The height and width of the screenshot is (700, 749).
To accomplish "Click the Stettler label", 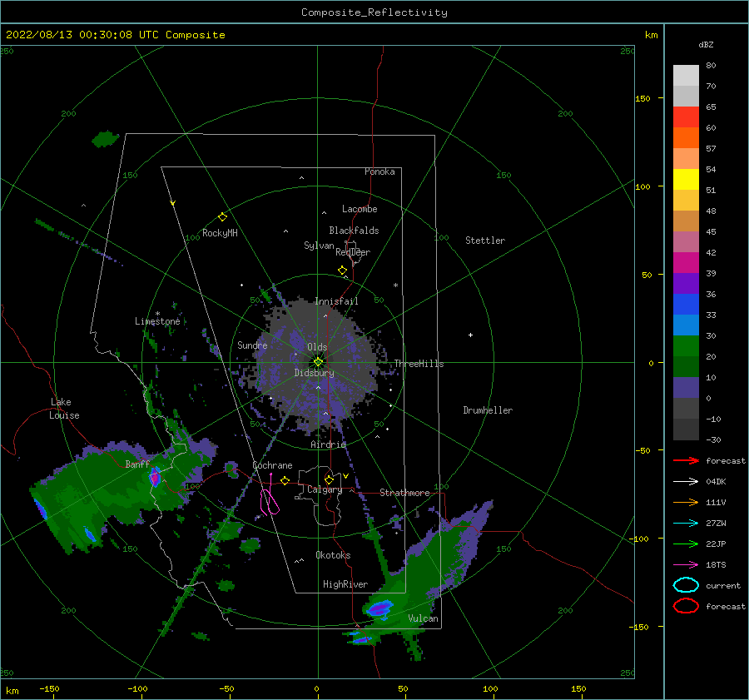I will [485, 241].
